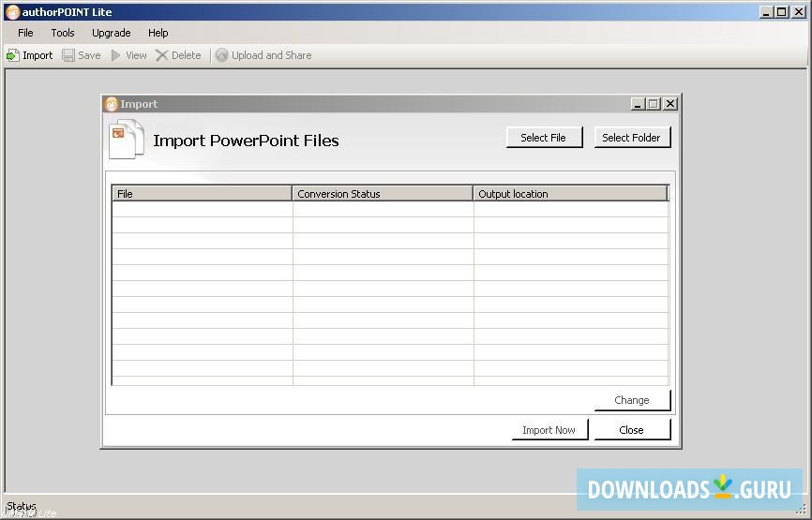
Task: Click the Change button
Action: click(x=632, y=400)
